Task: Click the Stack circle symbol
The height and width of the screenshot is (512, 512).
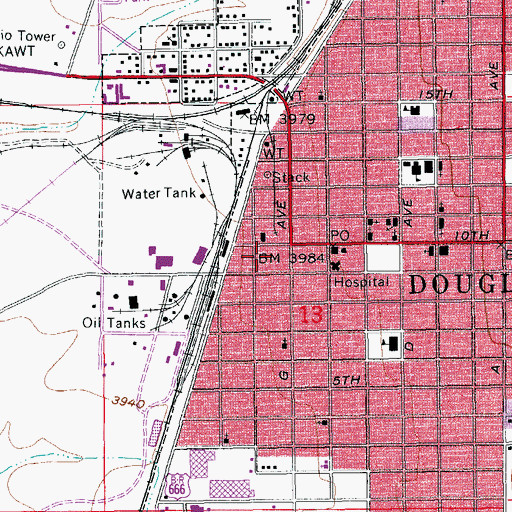Action: pos(267,175)
